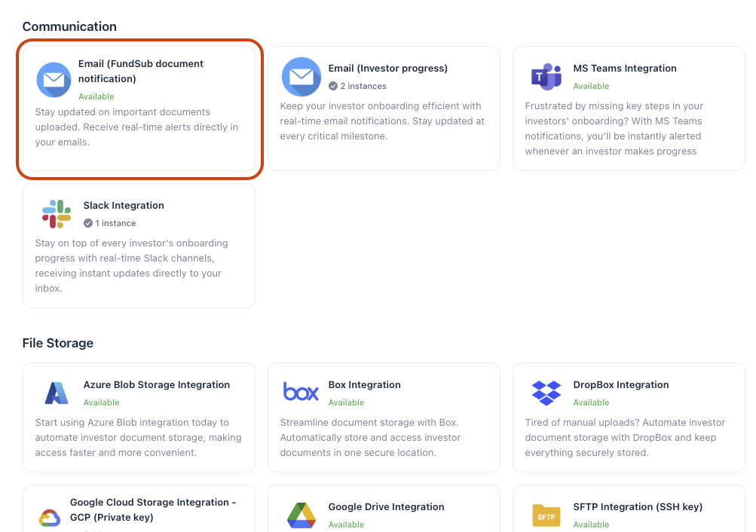
Task: Open DropBox Integration title
Action: tap(621, 384)
